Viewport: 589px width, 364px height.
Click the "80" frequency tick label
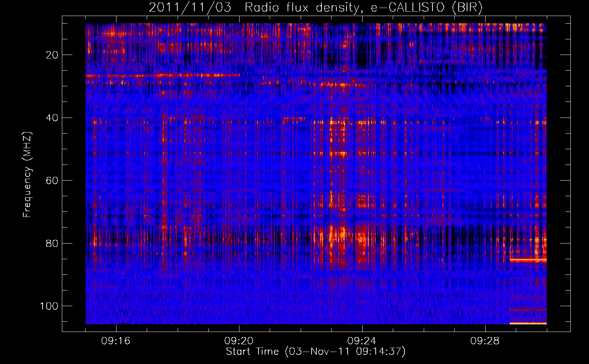[x=52, y=243]
